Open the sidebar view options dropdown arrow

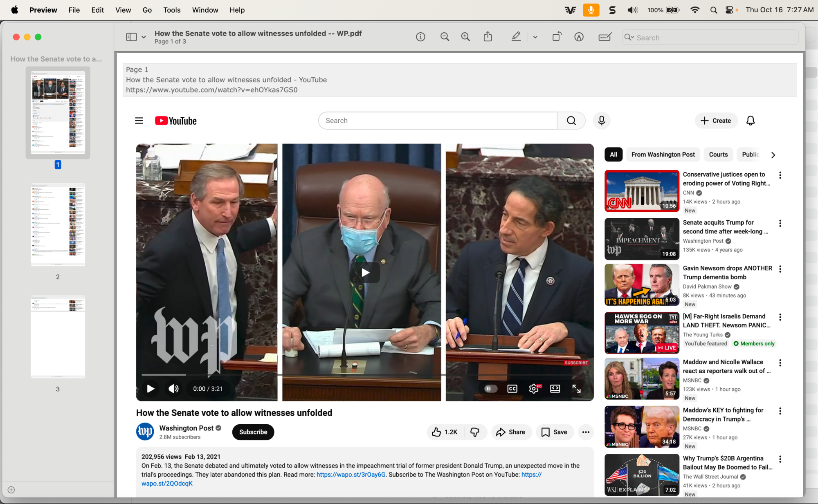point(144,37)
